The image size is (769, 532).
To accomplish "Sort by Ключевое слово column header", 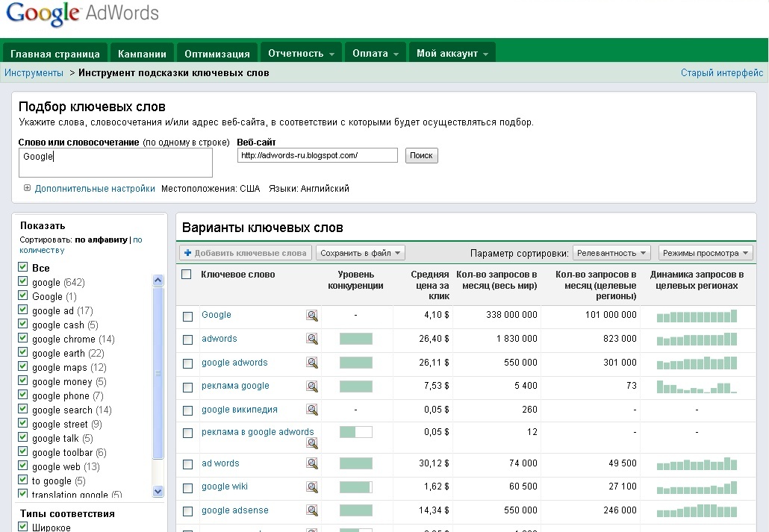I will (x=238, y=275).
